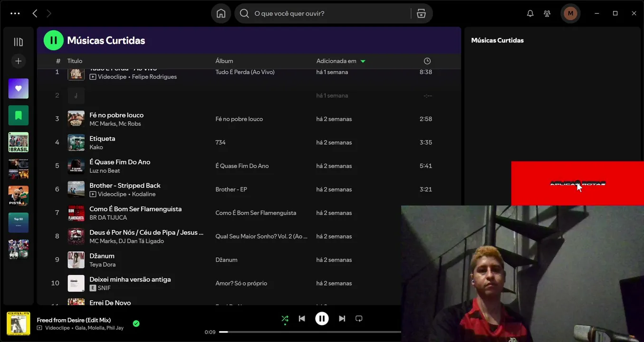Image resolution: width=644 pixels, height=342 pixels.
Task: Open album Fé no pobre louco
Action: coord(239,119)
